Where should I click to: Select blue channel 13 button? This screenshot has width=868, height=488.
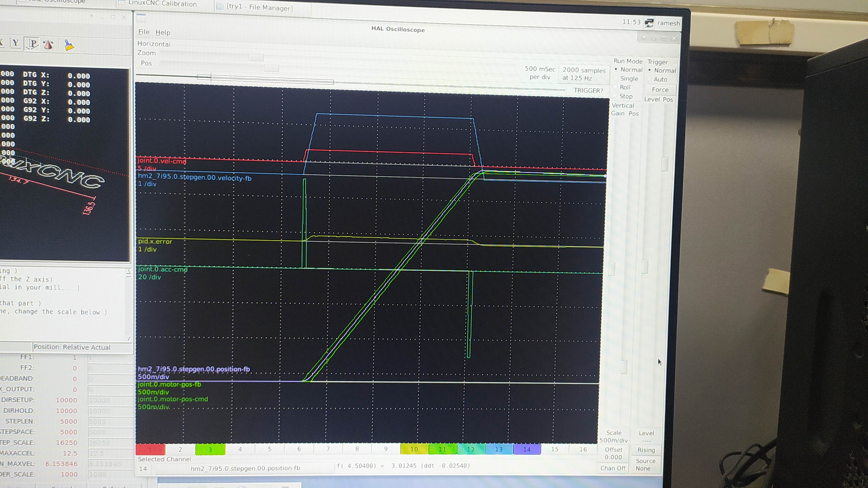click(x=499, y=449)
